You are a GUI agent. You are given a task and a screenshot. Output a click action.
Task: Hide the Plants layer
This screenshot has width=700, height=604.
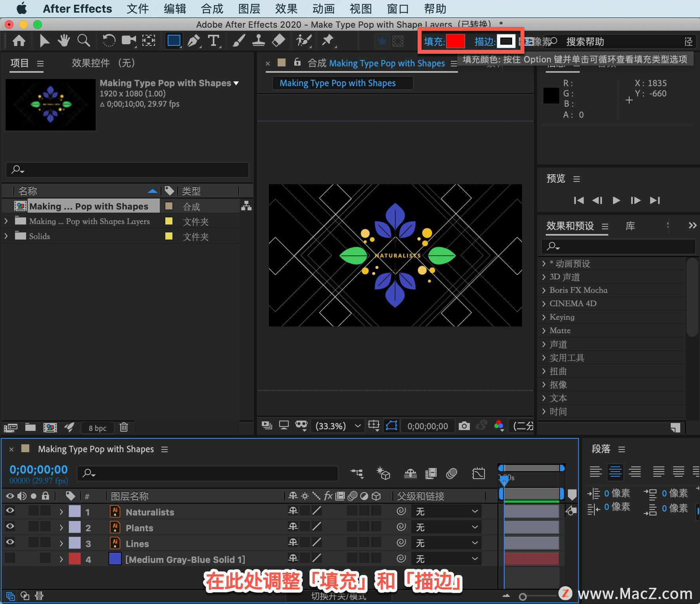coord(10,526)
